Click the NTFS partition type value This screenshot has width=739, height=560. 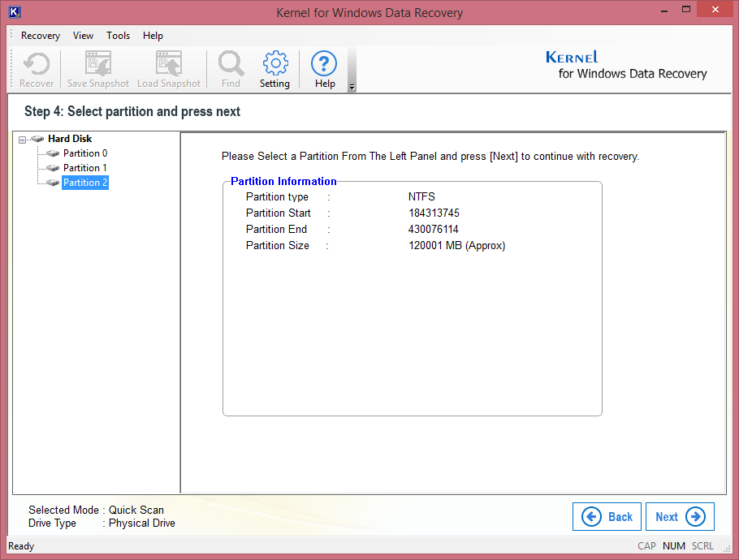pyautogui.click(x=421, y=197)
